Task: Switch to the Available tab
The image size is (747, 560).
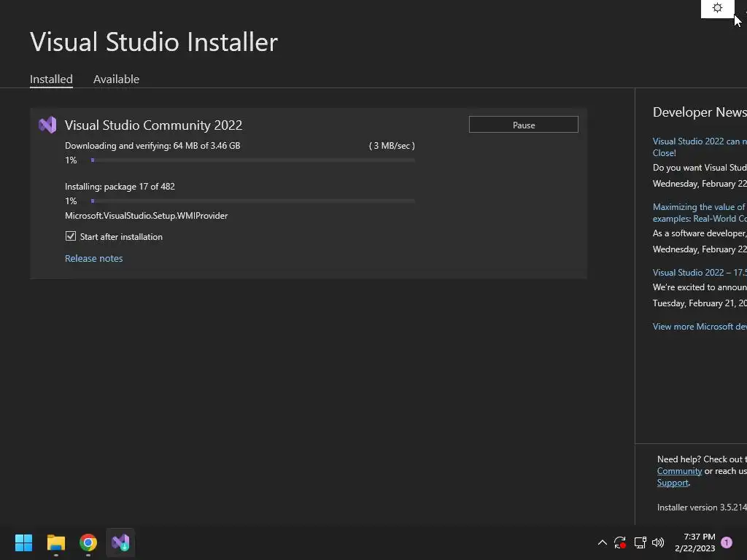Action: (116, 79)
